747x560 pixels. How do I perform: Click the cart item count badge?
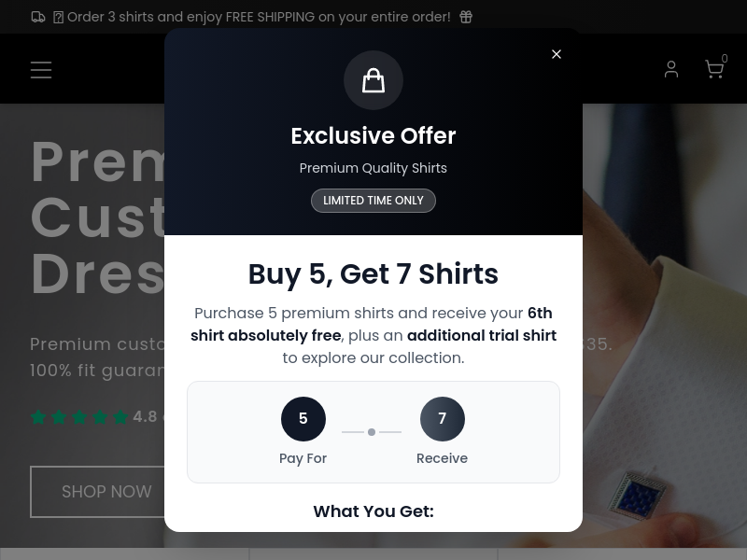coord(725,58)
